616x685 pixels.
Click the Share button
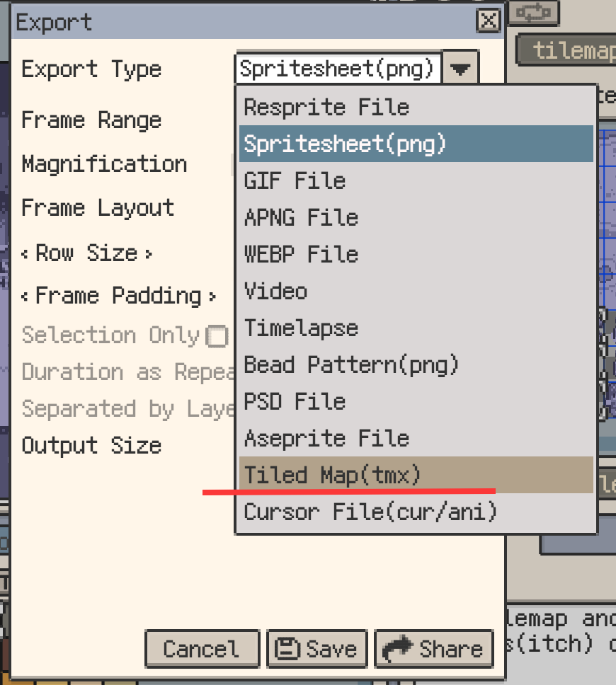(434, 648)
